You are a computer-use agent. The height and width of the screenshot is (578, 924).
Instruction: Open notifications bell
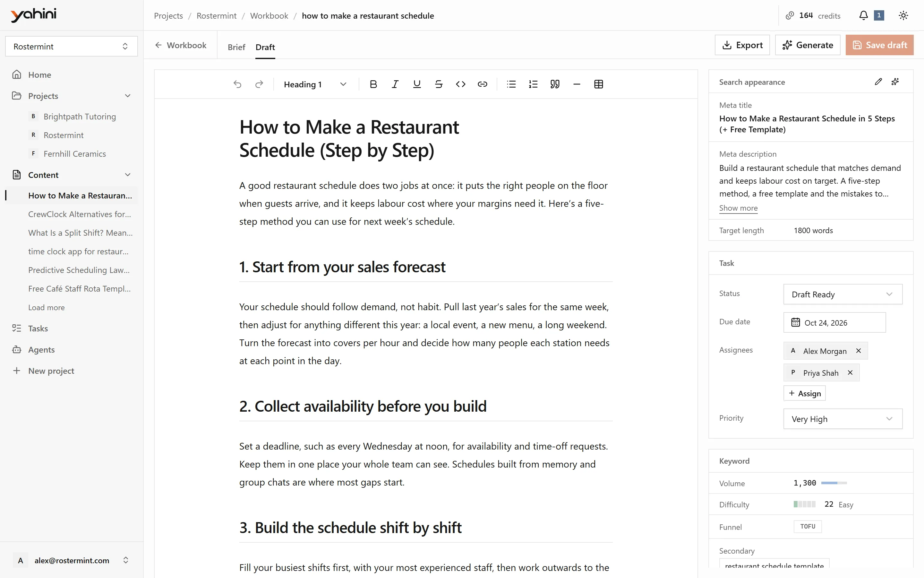coord(863,15)
